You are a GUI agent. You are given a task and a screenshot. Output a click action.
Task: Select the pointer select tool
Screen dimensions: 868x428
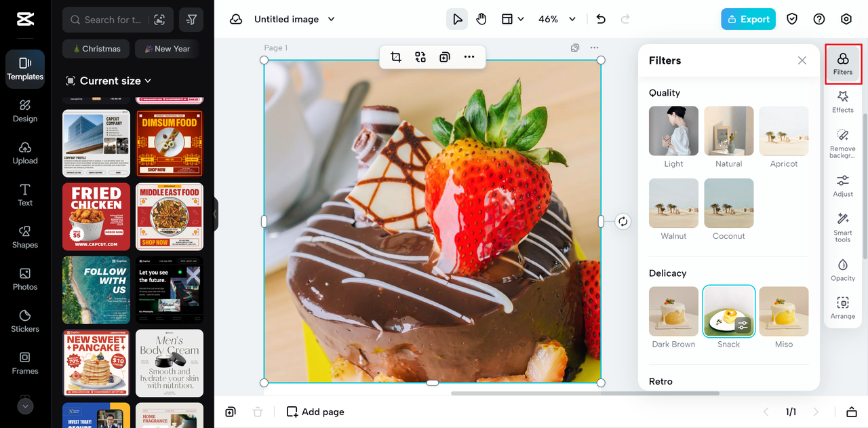457,19
